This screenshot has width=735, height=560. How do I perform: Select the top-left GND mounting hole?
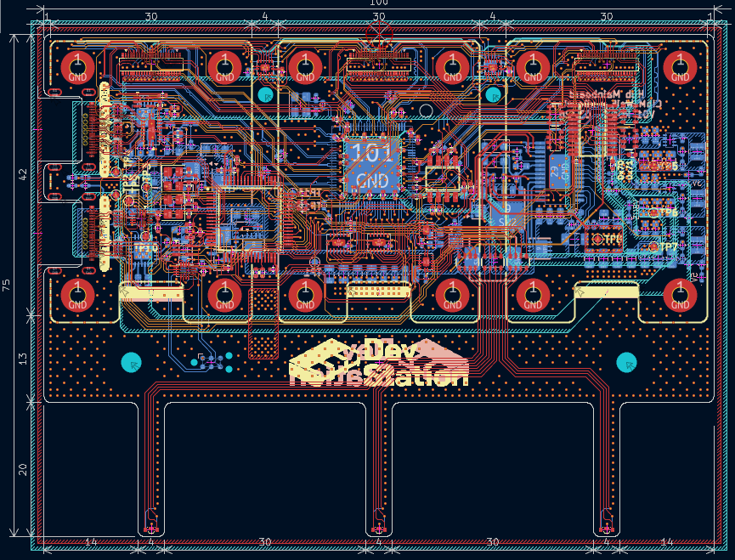tap(77, 66)
